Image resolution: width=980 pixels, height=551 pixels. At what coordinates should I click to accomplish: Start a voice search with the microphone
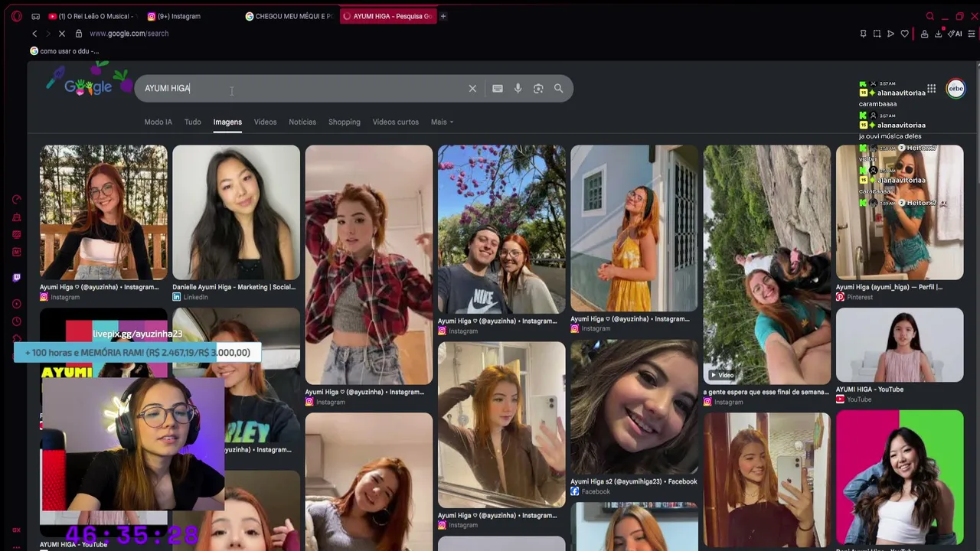click(x=518, y=89)
